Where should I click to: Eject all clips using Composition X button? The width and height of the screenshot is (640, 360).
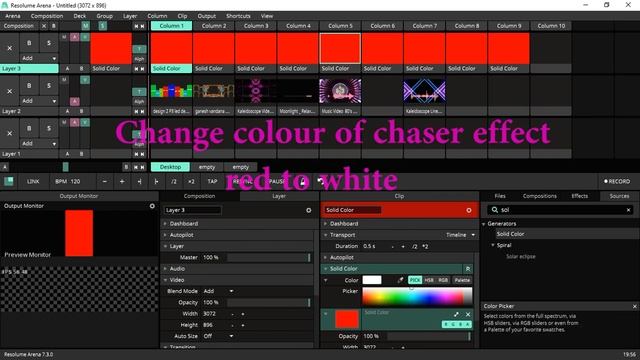[44, 26]
